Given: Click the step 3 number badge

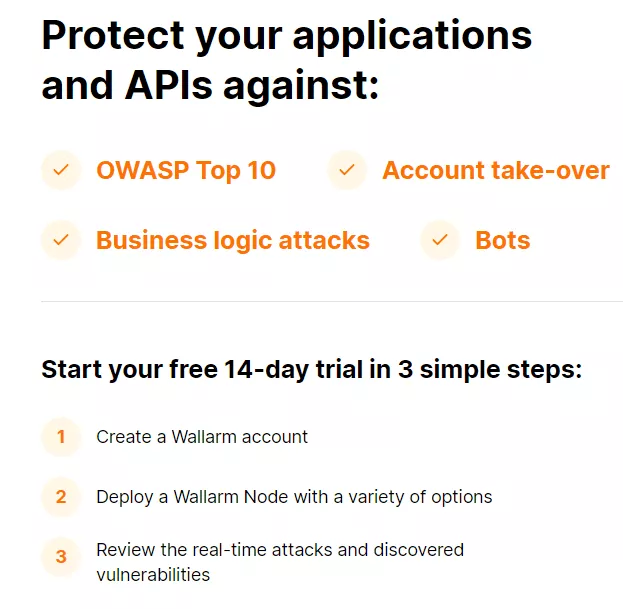Looking at the screenshot, I should (61, 557).
